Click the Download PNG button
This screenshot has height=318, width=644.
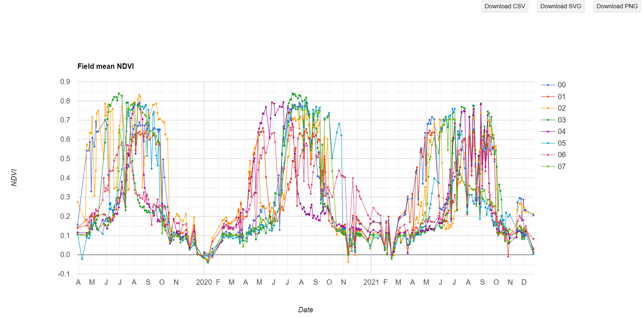point(617,6)
